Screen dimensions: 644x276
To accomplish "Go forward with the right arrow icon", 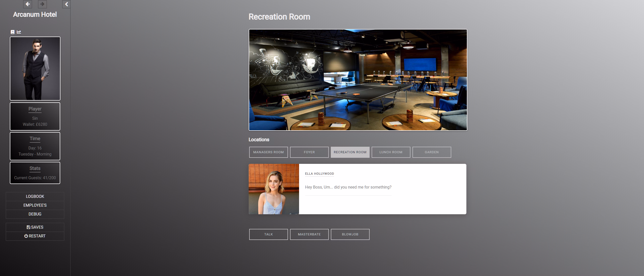I will pos(42,4).
